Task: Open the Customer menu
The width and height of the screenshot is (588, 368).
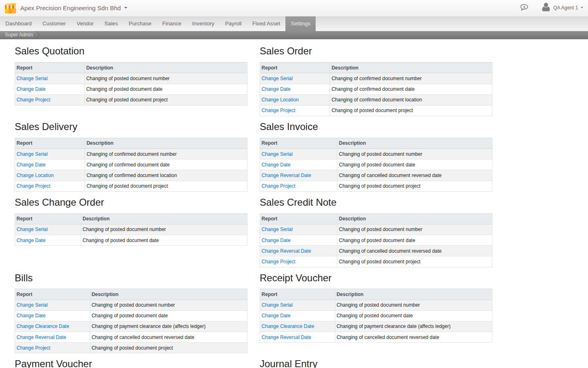Action: pos(54,24)
